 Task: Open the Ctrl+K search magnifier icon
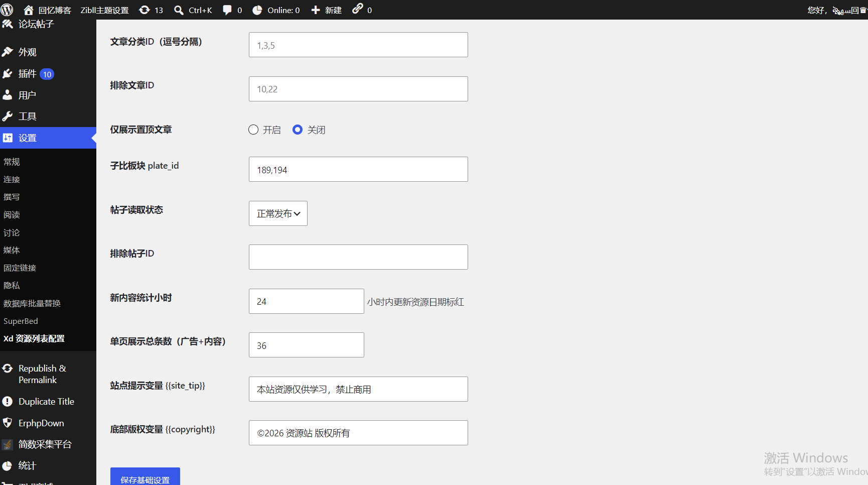coord(179,10)
